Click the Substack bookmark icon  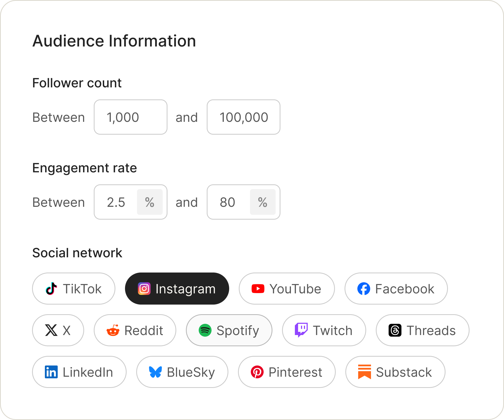pos(365,372)
